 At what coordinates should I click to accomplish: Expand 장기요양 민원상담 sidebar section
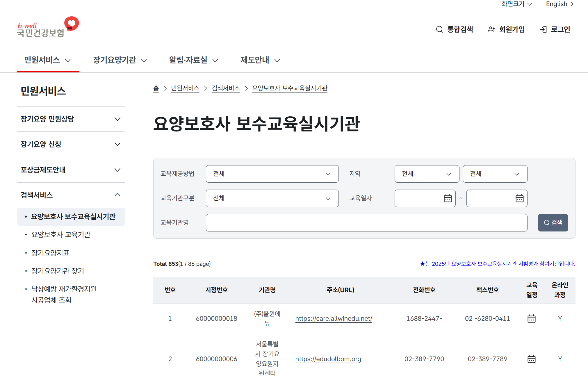[71, 119]
